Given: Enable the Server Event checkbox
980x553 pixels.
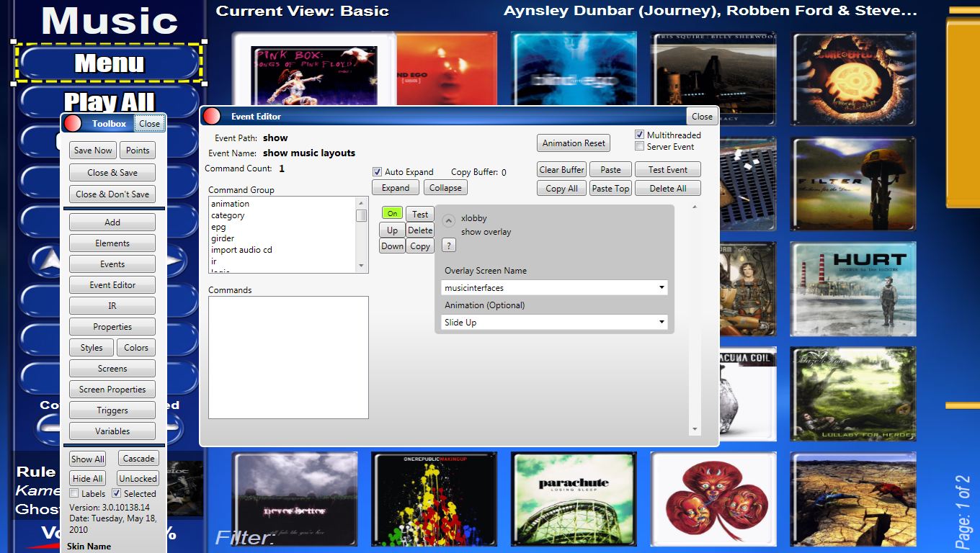Looking at the screenshot, I should pyautogui.click(x=639, y=146).
